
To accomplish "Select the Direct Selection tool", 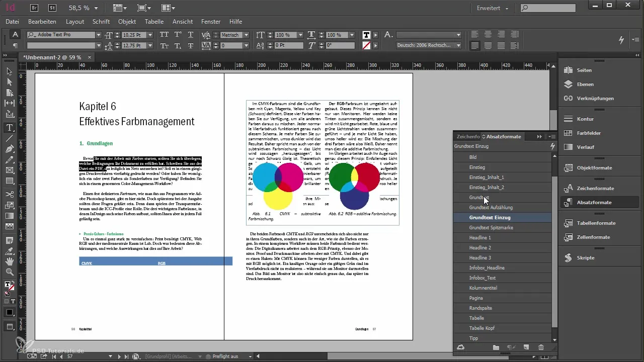I will pos(9,82).
